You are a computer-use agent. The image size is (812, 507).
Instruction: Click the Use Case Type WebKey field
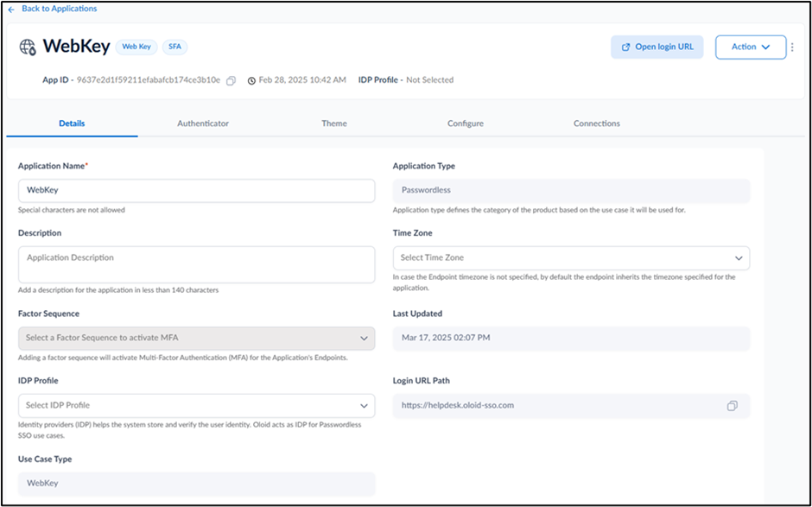tap(197, 484)
